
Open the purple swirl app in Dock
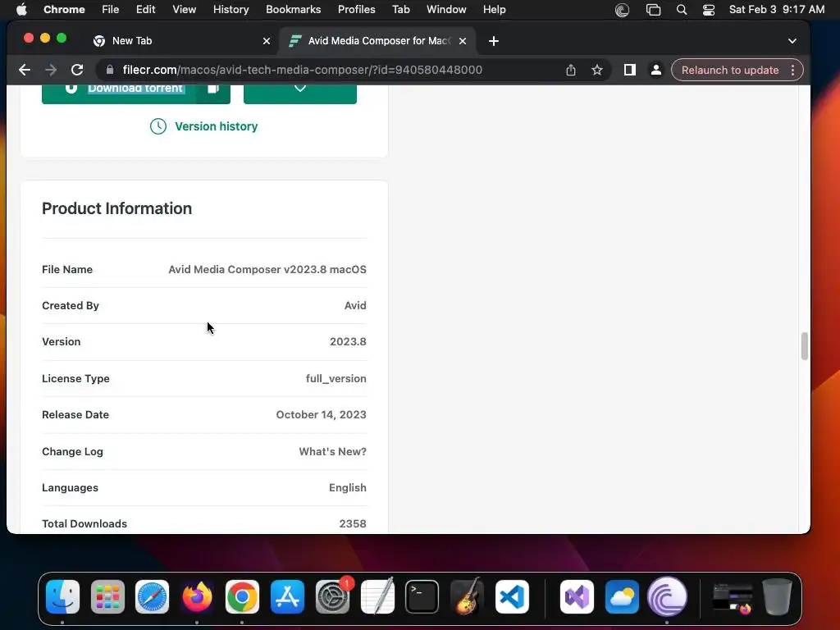667,597
